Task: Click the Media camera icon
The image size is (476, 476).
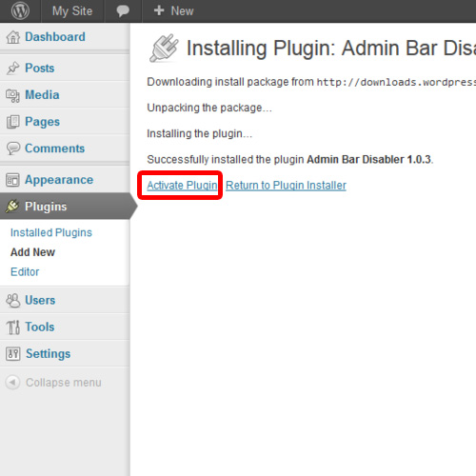Action: 13,95
